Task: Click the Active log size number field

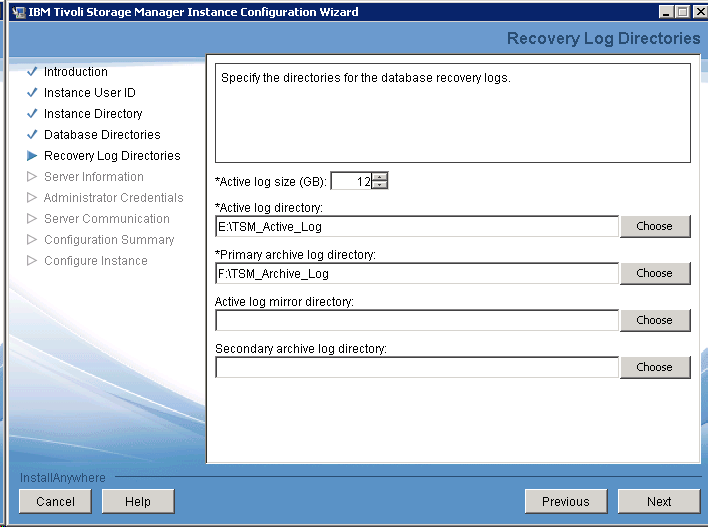Action: 351,181
